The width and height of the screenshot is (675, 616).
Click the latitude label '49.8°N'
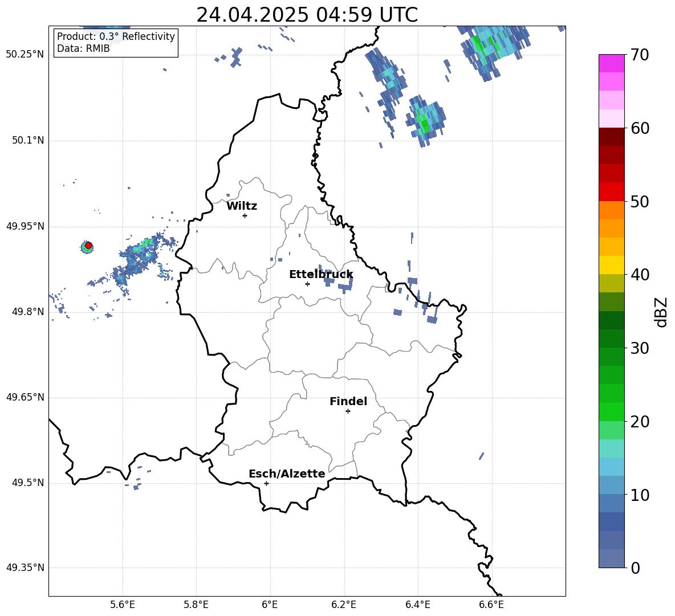pyautogui.click(x=28, y=312)
